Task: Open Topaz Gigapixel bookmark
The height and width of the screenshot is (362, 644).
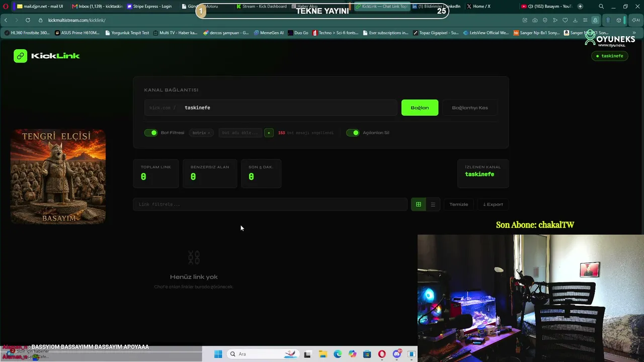Action: click(436, 33)
